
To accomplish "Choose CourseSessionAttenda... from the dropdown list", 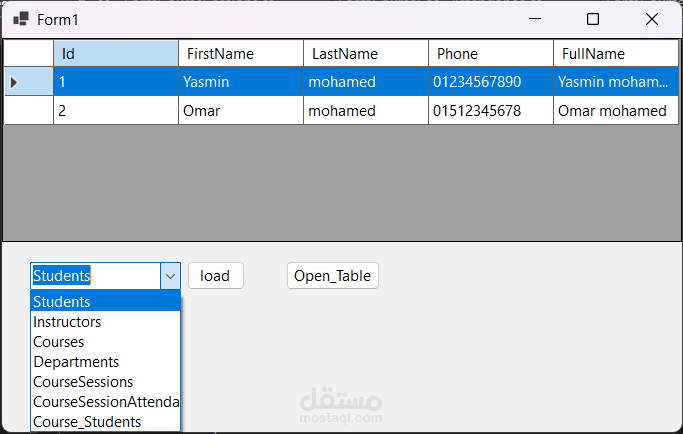I will coord(105,402).
